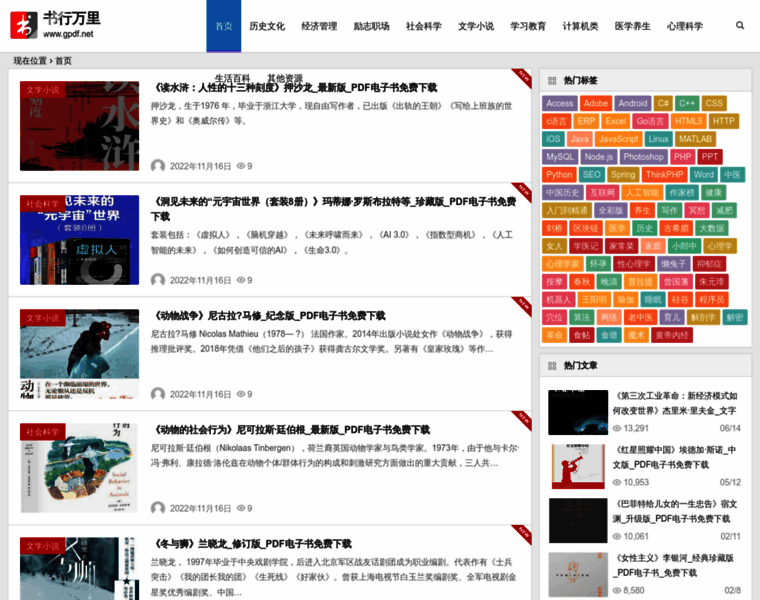The height and width of the screenshot is (600, 760).
Task: Open the Excel tag
Action: coord(616,121)
